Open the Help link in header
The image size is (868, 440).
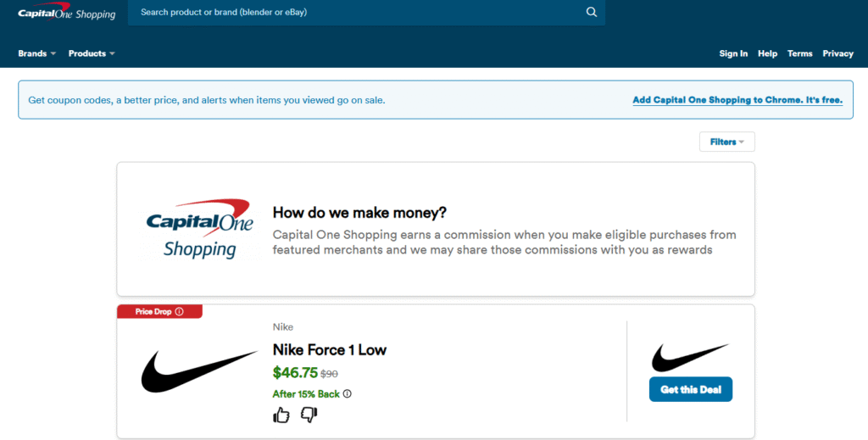[767, 53]
